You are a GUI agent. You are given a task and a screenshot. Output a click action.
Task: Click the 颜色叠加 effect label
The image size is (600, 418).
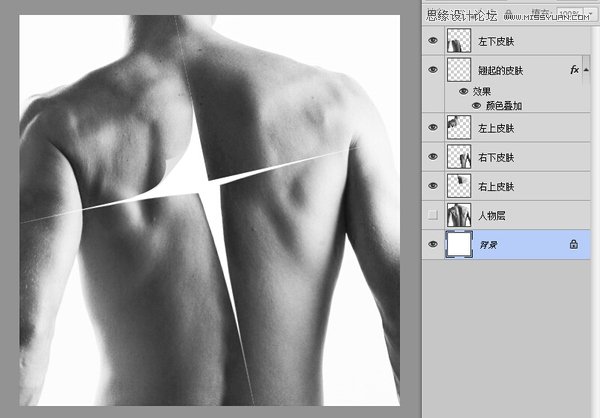505,105
